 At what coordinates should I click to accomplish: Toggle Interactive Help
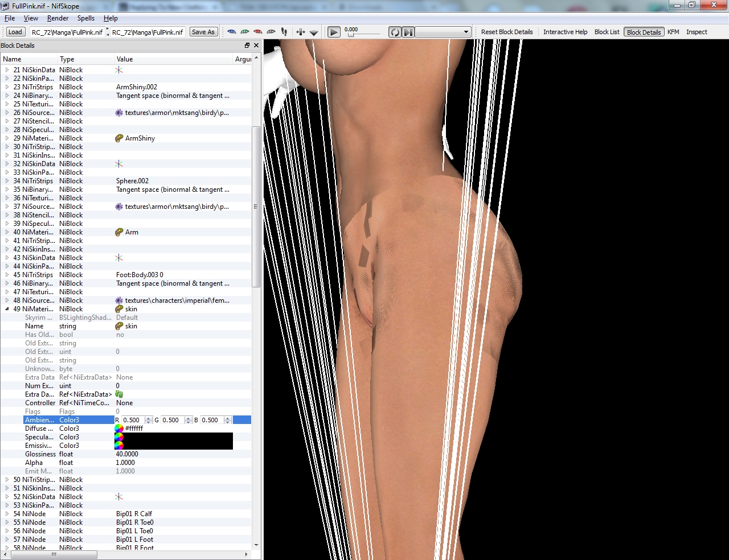(565, 32)
